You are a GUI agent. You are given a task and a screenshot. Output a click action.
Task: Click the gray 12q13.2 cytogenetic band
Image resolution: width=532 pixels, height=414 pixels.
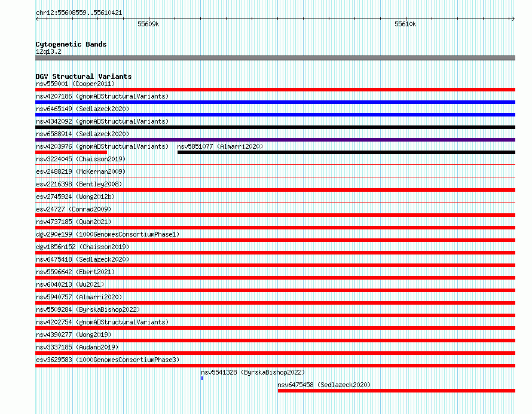(x=275, y=58)
